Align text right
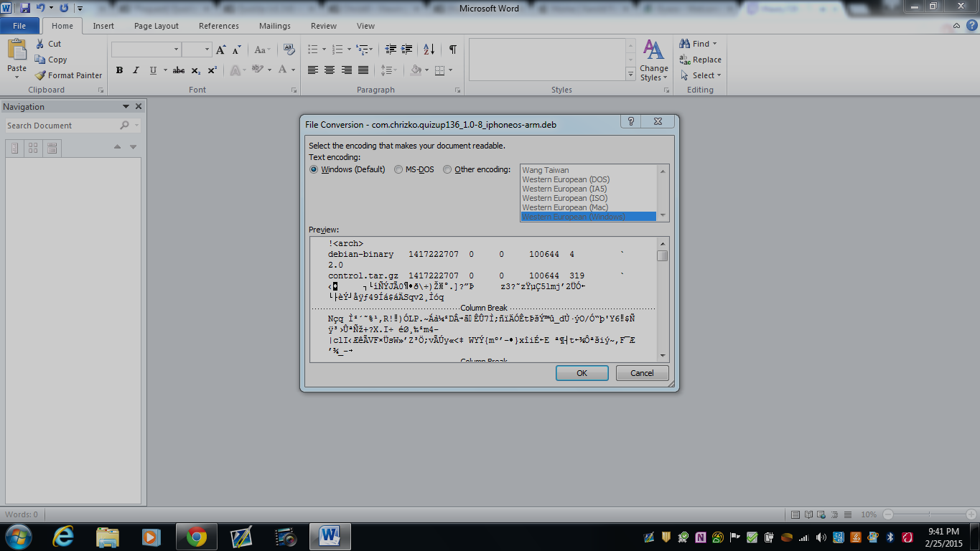Viewport: 980px width, 551px height. (x=347, y=70)
